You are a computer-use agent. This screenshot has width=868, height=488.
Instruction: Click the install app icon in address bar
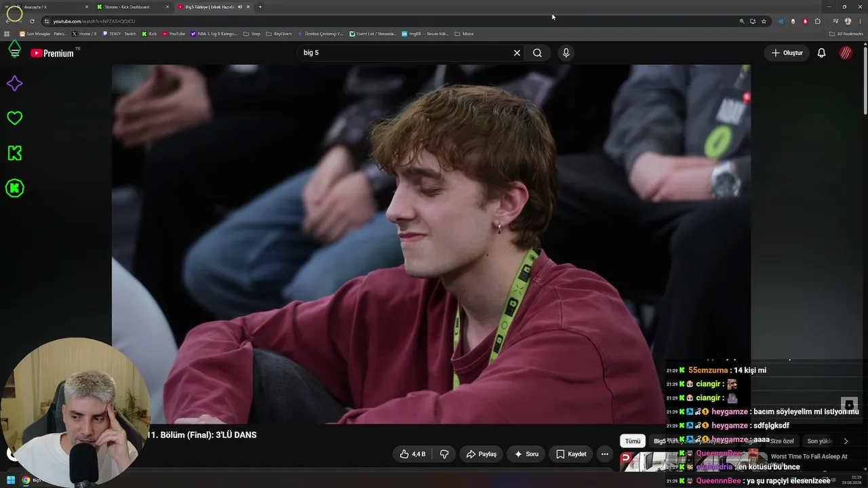[x=753, y=21]
